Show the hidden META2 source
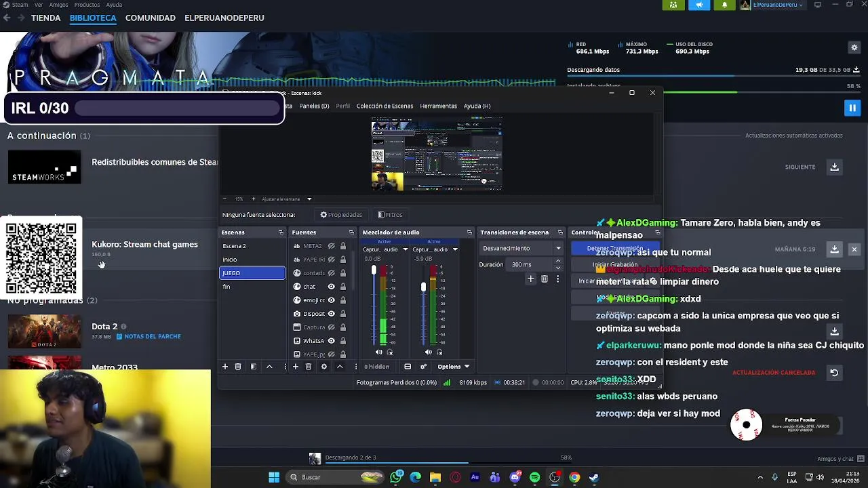 [x=332, y=246]
